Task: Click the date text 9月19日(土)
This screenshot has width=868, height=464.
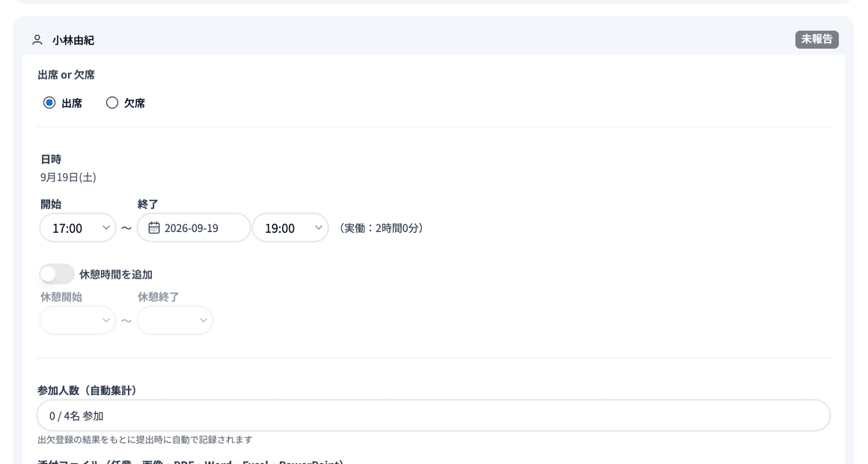Action: tap(68, 177)
